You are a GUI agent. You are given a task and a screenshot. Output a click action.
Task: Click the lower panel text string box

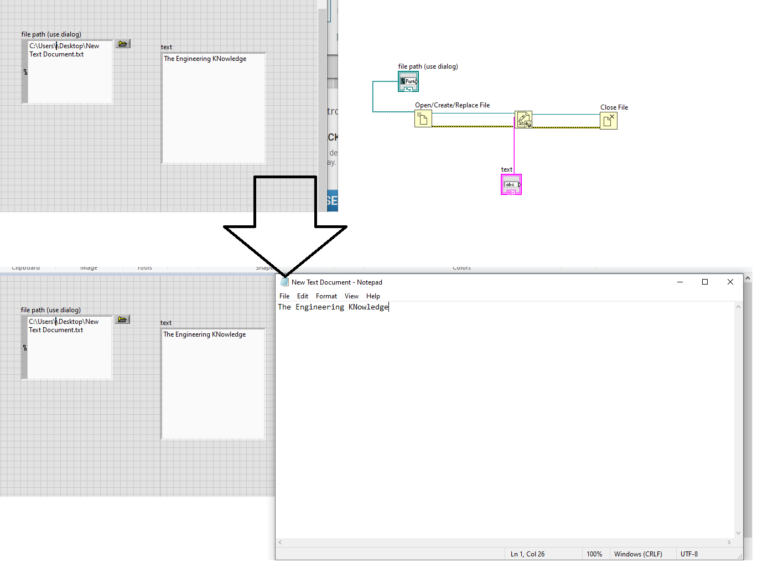coord(214,385)
